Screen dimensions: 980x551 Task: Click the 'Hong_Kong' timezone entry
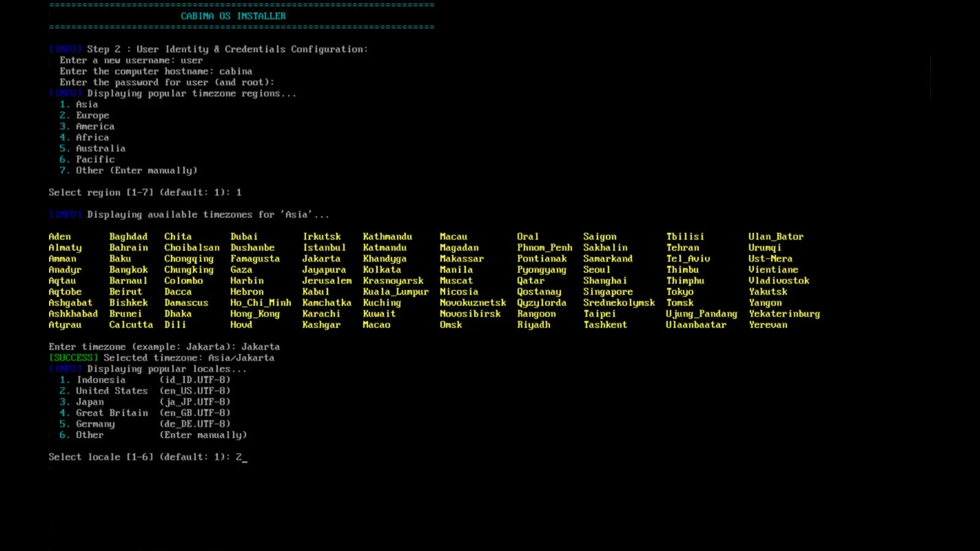click(x=255, y=313)
